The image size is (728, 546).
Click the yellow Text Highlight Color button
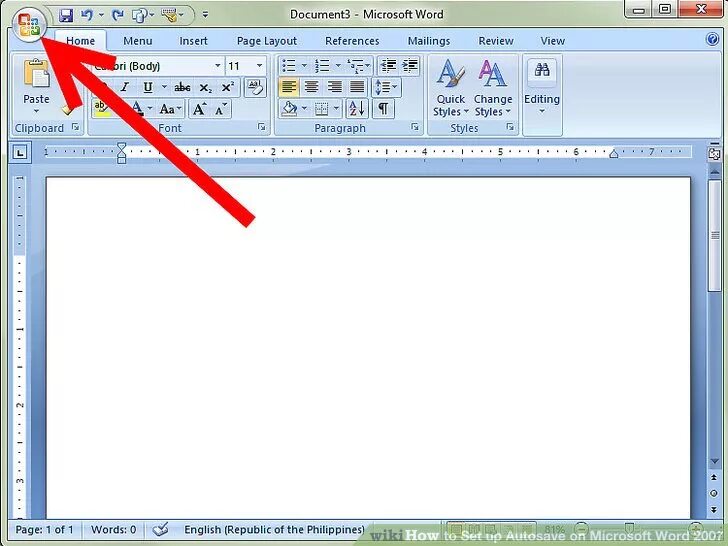click(x=100, y=109)
